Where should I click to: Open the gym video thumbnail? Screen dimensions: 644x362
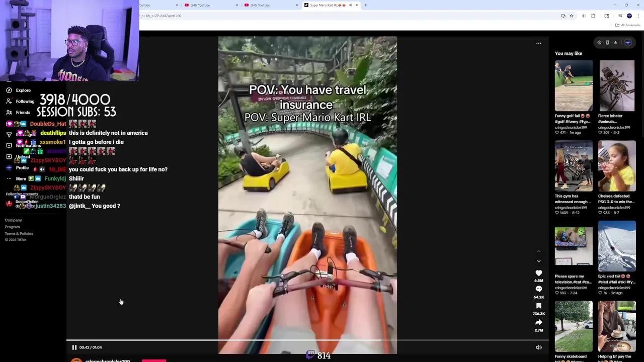coord(574,166)
